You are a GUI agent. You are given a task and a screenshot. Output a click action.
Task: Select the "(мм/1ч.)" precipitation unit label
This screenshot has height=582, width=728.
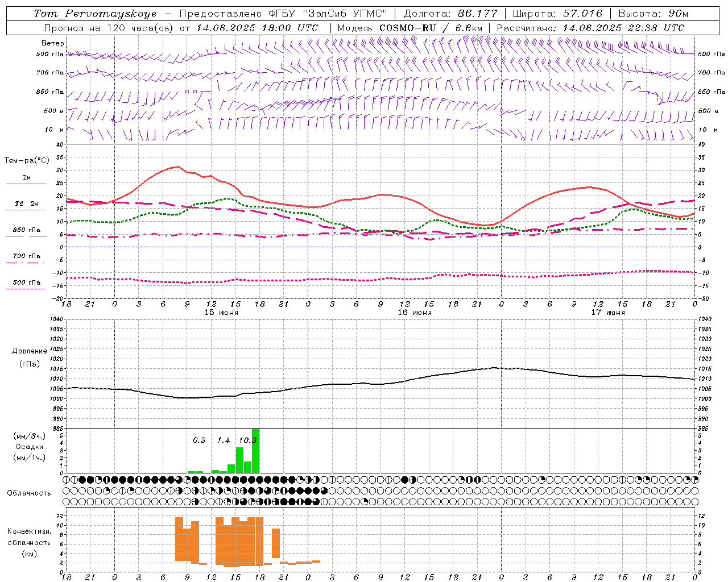29,458
